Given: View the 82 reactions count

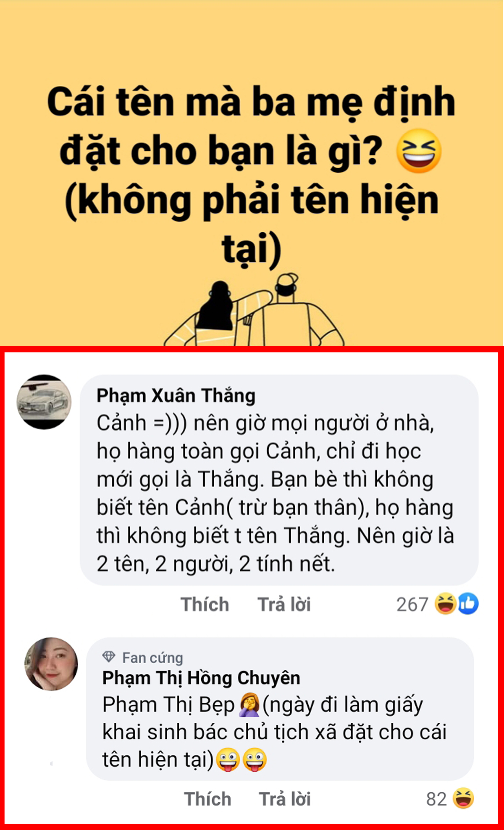Looking at the screenshot, I should [436, 799].
